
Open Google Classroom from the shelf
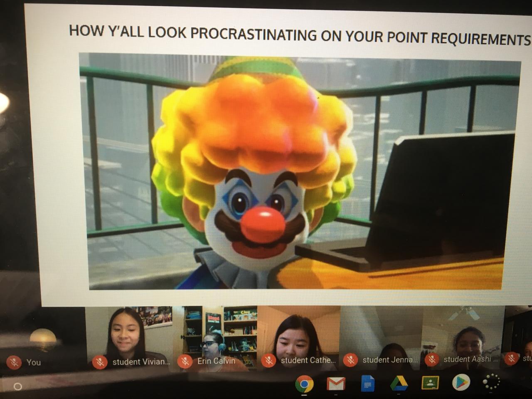click(430, 383)
